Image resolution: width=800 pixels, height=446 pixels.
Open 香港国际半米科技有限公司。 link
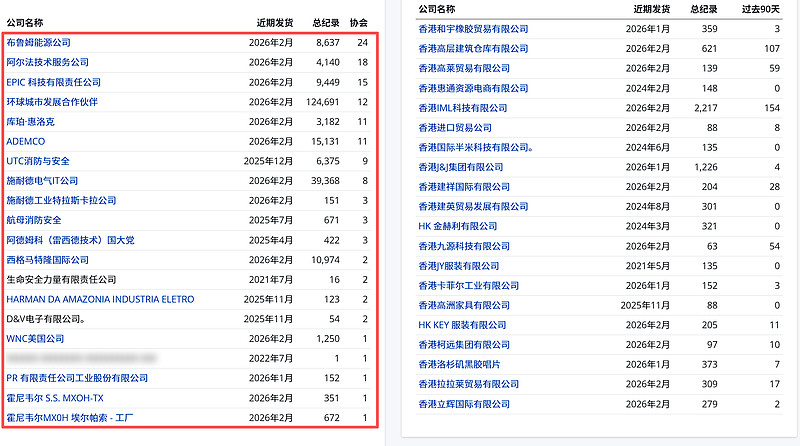click(476, 147)
